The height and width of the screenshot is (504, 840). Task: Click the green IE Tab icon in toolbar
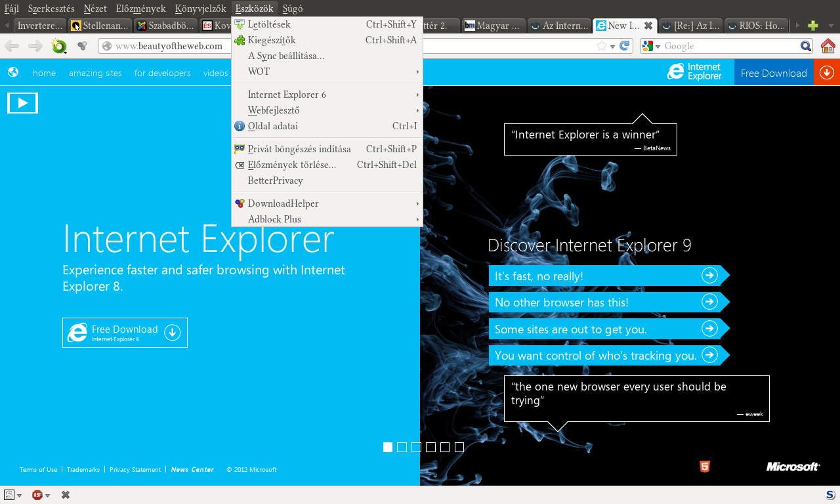click(59, 46)
